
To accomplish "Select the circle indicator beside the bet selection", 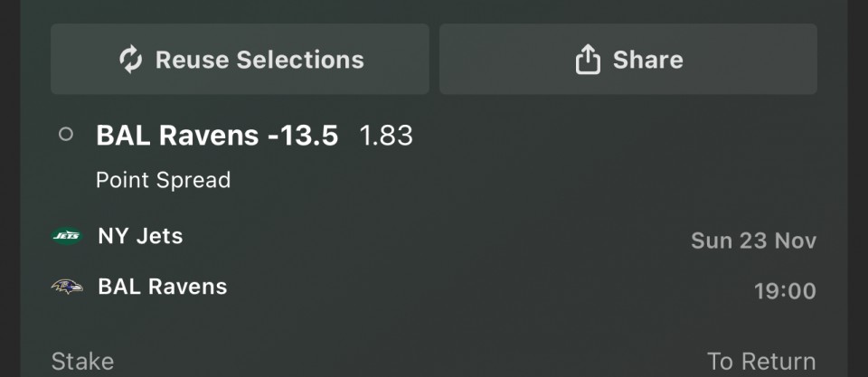I will [66, 135].
